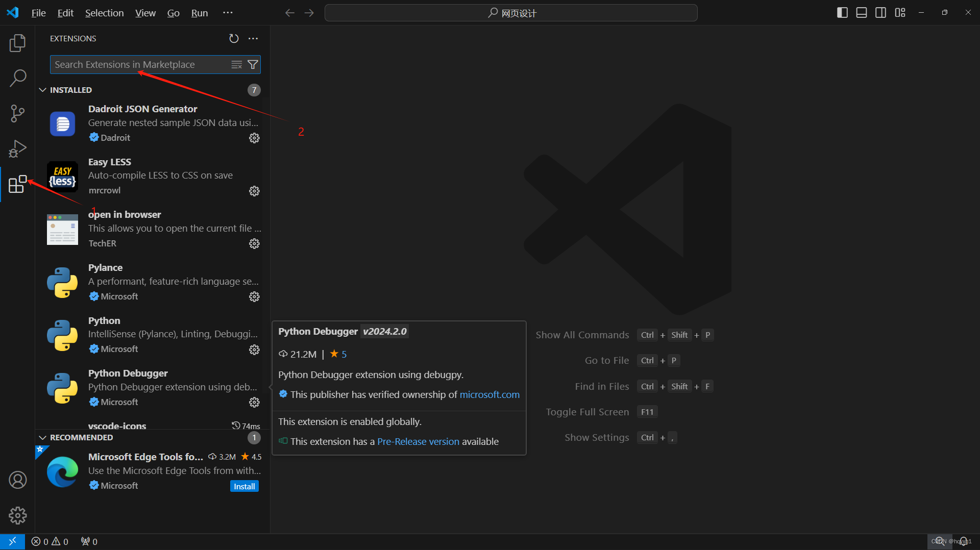
Task: Select the open in browser extension
Action: click(x=152, y=229)
